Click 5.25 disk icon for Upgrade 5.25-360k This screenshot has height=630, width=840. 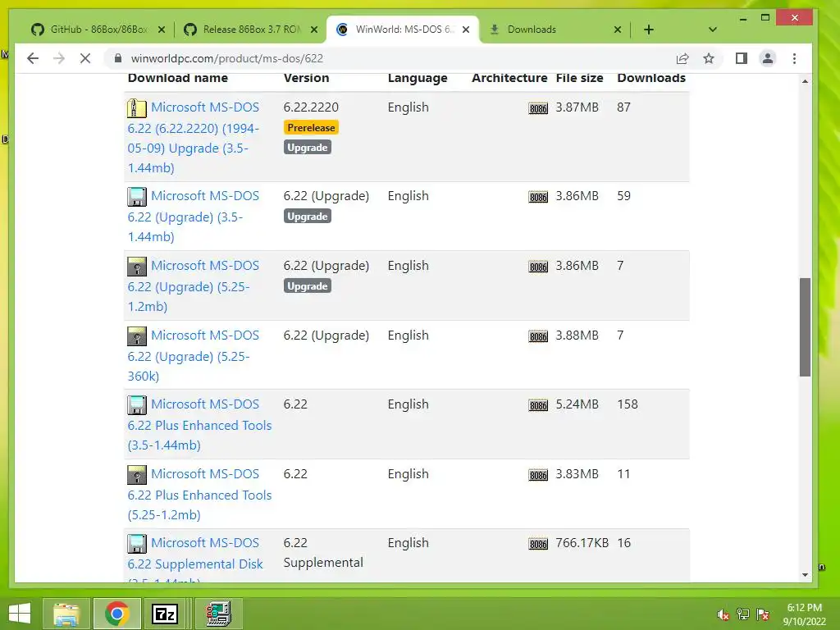(137, 336)
